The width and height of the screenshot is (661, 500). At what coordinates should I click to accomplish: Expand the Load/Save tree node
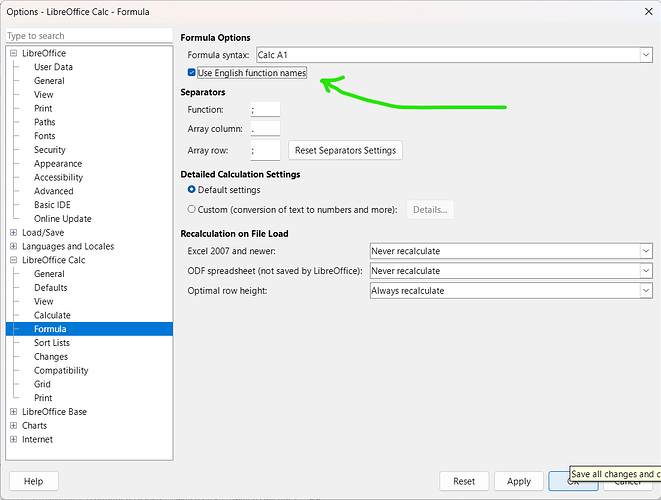(x=13, y=232)
